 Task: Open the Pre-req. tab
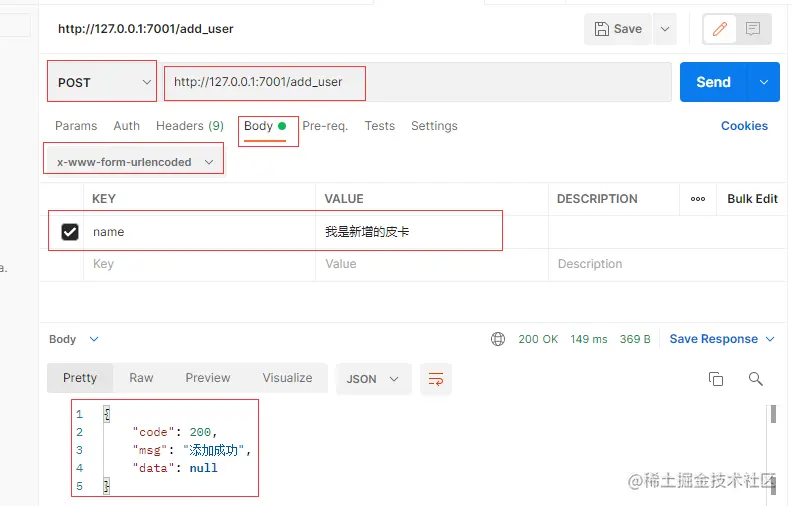tap(325, 126)
